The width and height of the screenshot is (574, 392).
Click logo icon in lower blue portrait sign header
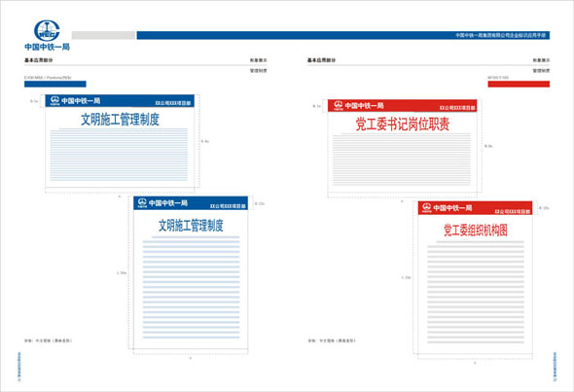pos(142,202)
